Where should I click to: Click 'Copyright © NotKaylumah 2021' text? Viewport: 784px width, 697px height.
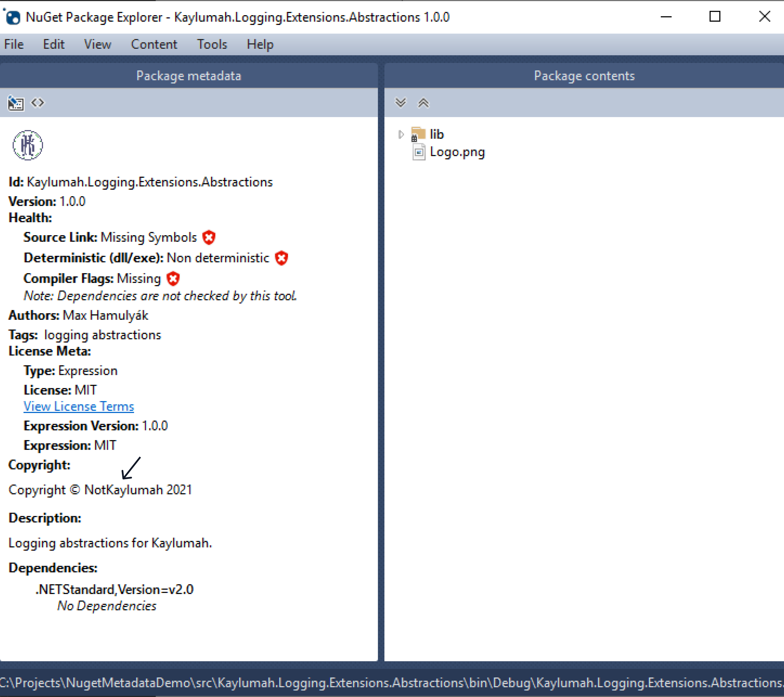(100, 490)
